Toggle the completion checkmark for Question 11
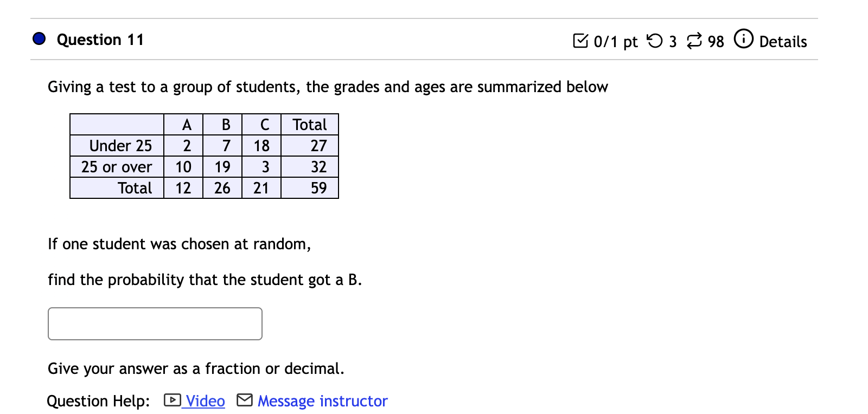 click(x=582, y=40)
